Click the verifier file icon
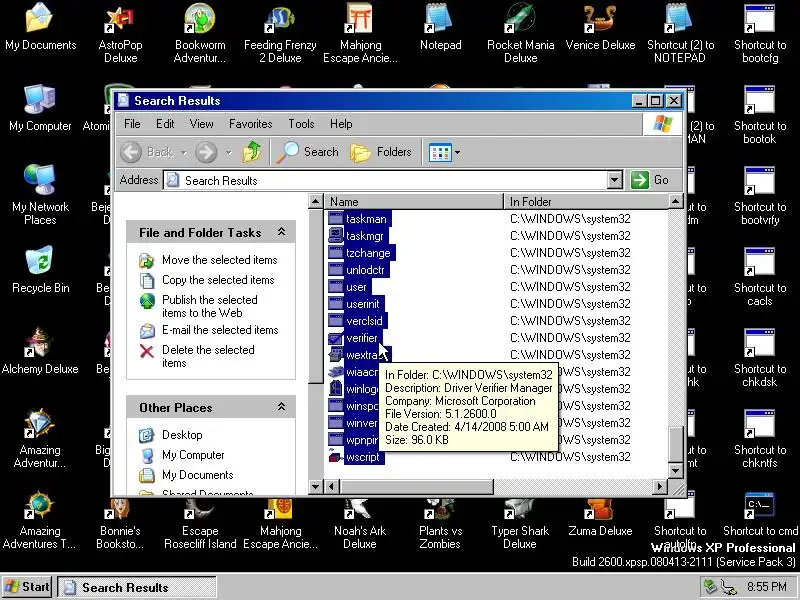Viewport: 800px width, 600px height. [x=336, y=338]
